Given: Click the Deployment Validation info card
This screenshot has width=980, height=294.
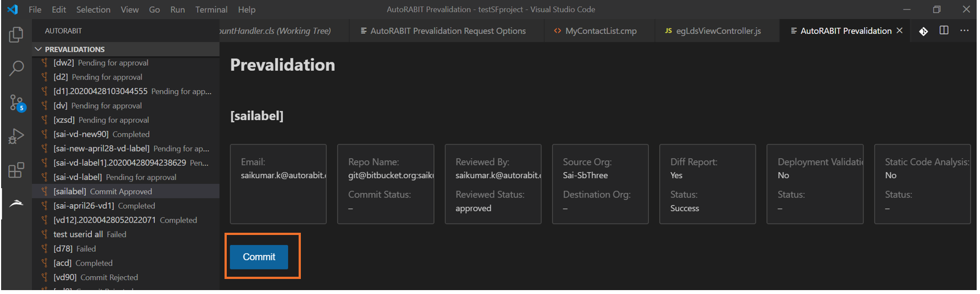Looking at the screenshot, I should (815, 184).
